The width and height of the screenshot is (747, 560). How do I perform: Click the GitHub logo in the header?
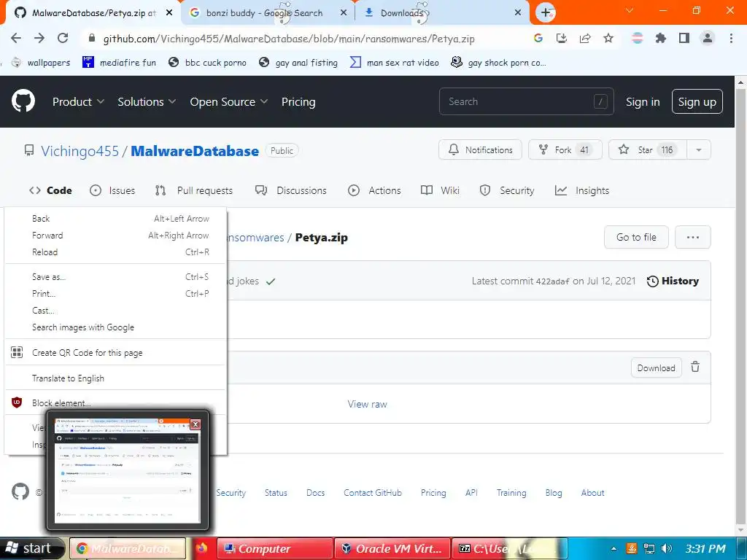(x=23, y=101)
